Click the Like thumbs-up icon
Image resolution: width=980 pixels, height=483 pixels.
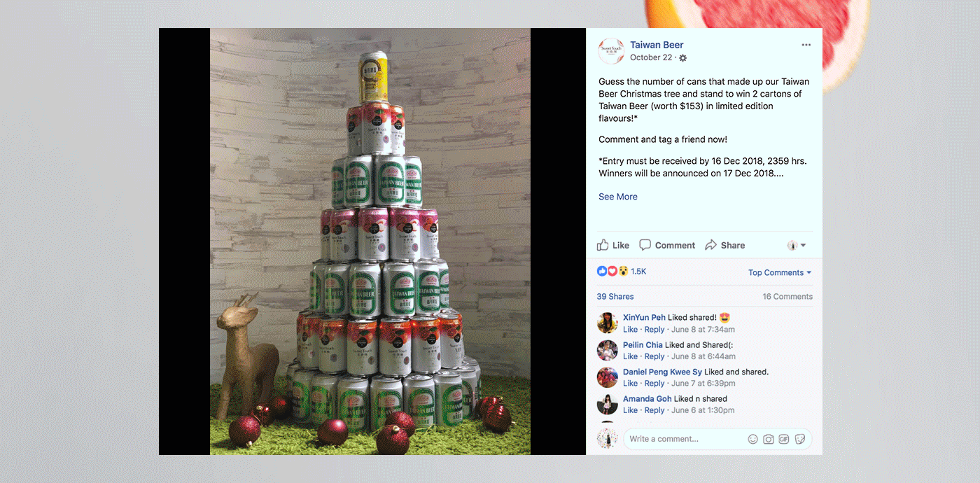(x=603, y=245)
